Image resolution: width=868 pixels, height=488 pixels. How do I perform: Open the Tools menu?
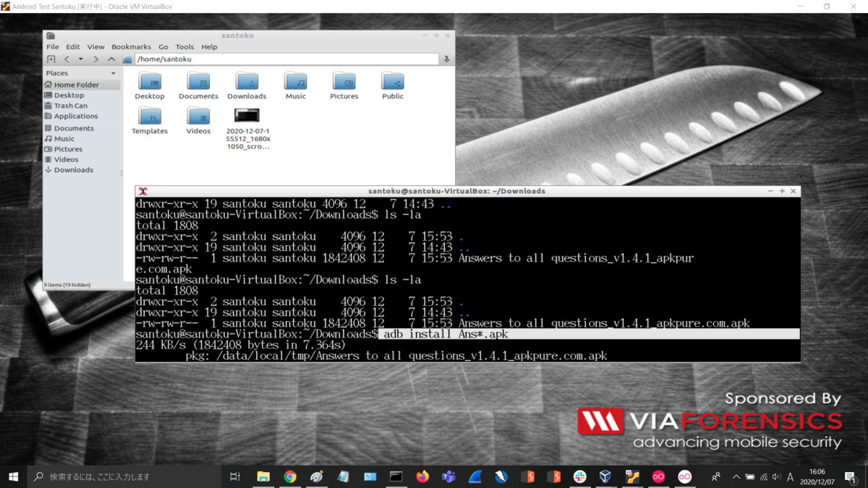184,47
